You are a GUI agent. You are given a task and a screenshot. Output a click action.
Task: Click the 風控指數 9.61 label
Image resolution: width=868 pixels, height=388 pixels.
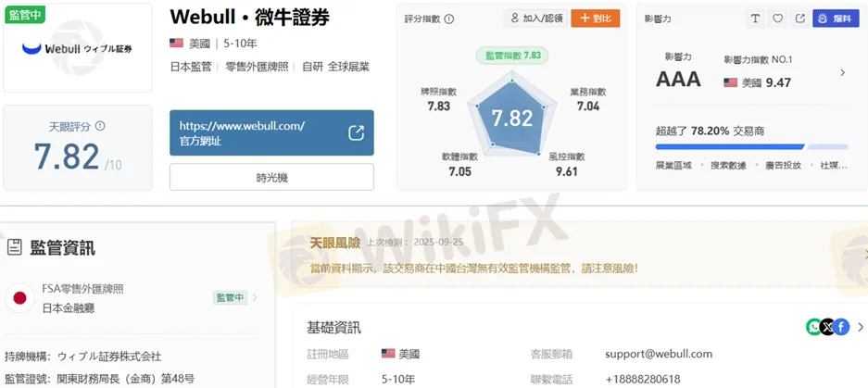coord(566,165)
